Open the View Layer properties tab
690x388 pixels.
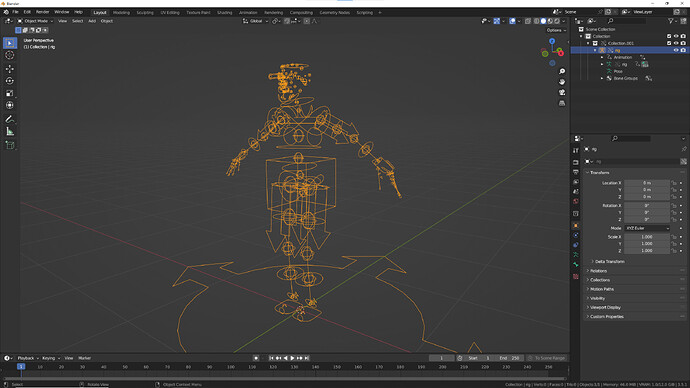576,182
